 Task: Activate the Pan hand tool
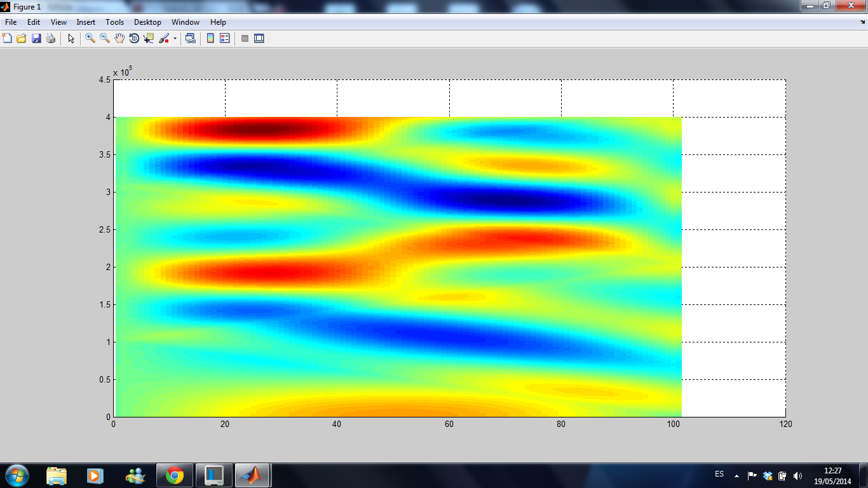coord(119,39)
